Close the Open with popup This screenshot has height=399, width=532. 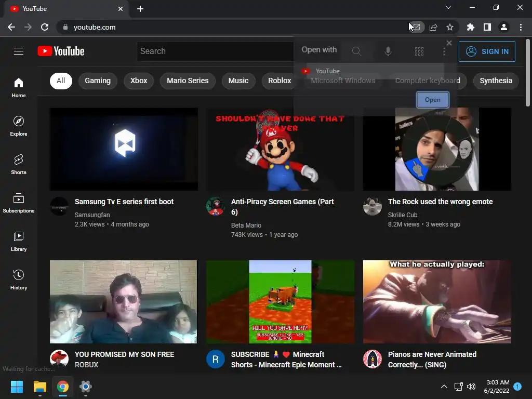(449, 43)
